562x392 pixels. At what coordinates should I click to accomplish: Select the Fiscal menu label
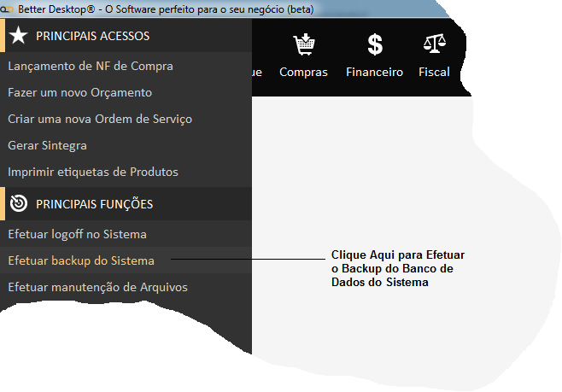[x=434, y=73]
